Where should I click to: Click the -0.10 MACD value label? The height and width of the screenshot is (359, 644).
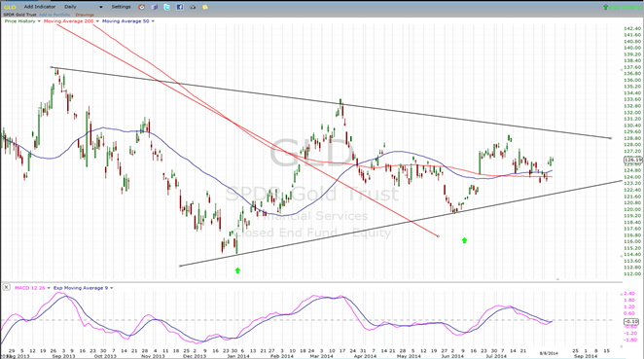click(x=631, y=322)
